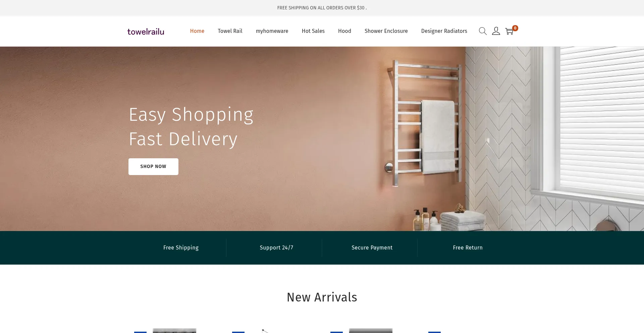This screenshot has height=333, width=644.
Task: Open the Towel Rail menu
Action: pos(230,31)
